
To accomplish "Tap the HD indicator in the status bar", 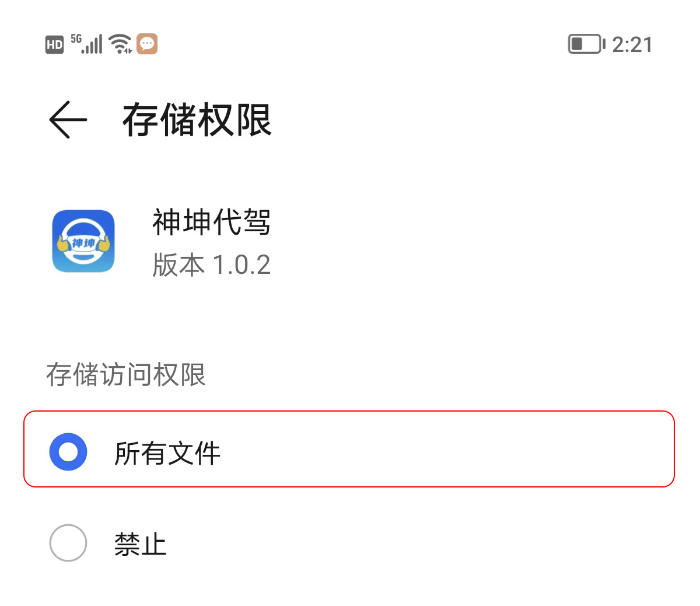I will coord(54,45).
